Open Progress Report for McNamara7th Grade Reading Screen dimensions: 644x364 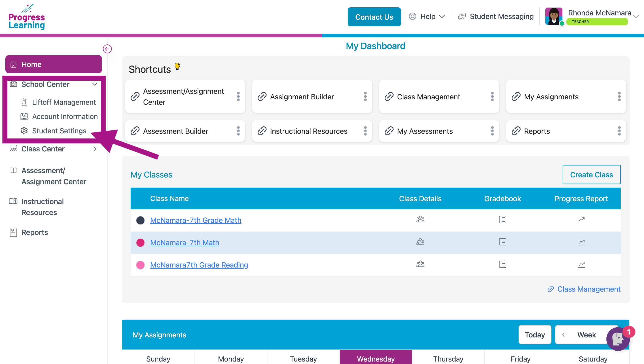click(581, 264)
